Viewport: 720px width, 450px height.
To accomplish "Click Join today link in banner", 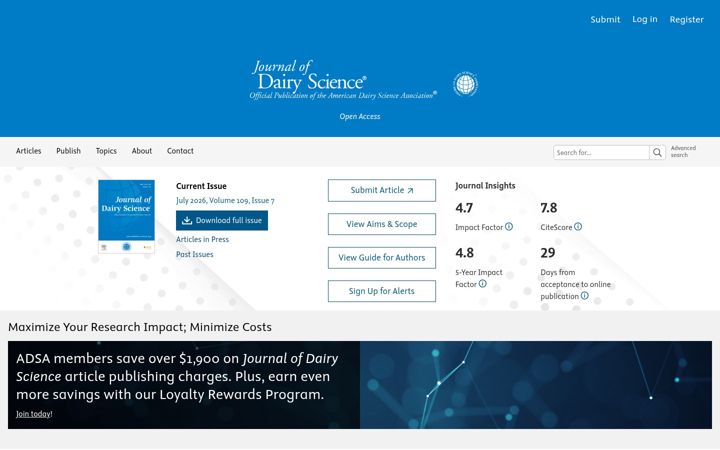I will tap(33, 414).
